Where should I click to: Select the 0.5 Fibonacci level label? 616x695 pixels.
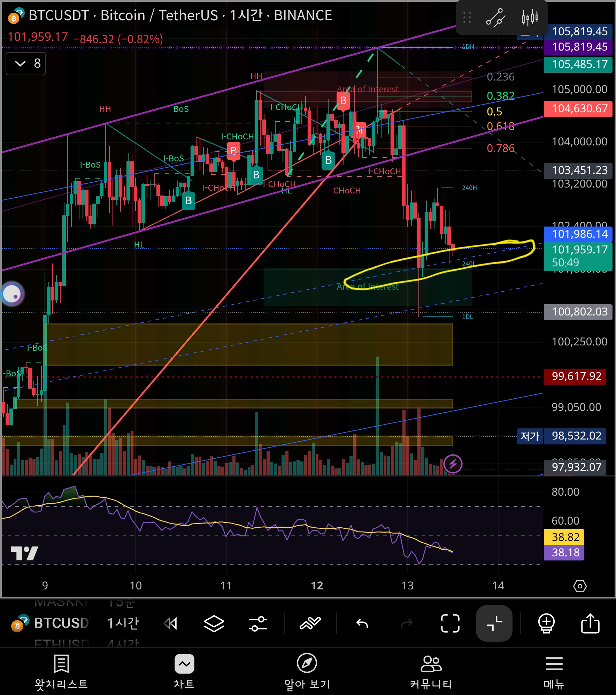494,112
